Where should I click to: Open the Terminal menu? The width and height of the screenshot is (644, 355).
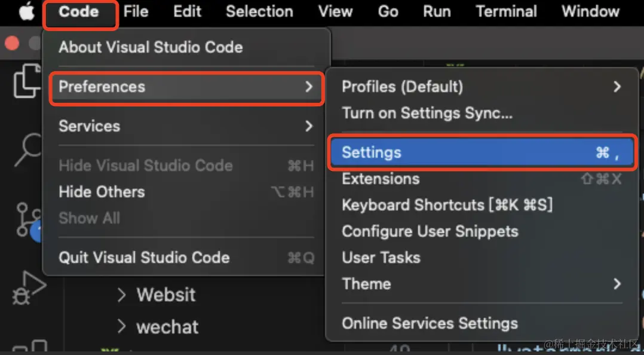point(507,11)
